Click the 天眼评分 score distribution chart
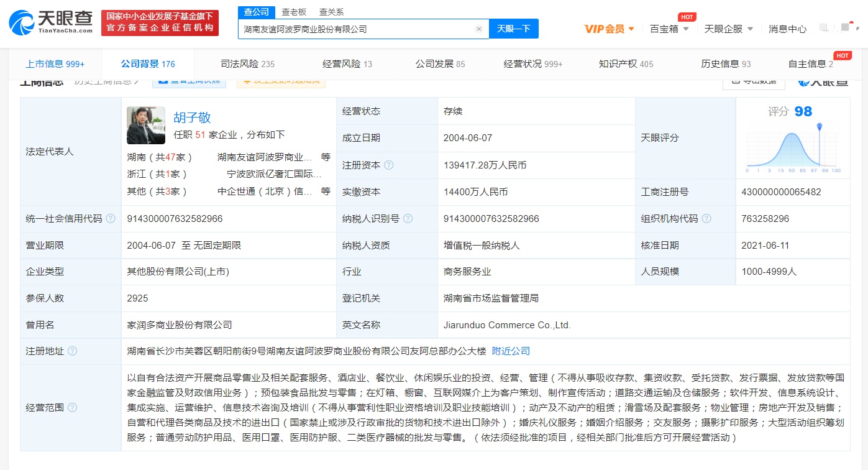The height and width of the screenshot is (470, 868). pyautogui.click(x=793, y=149)
